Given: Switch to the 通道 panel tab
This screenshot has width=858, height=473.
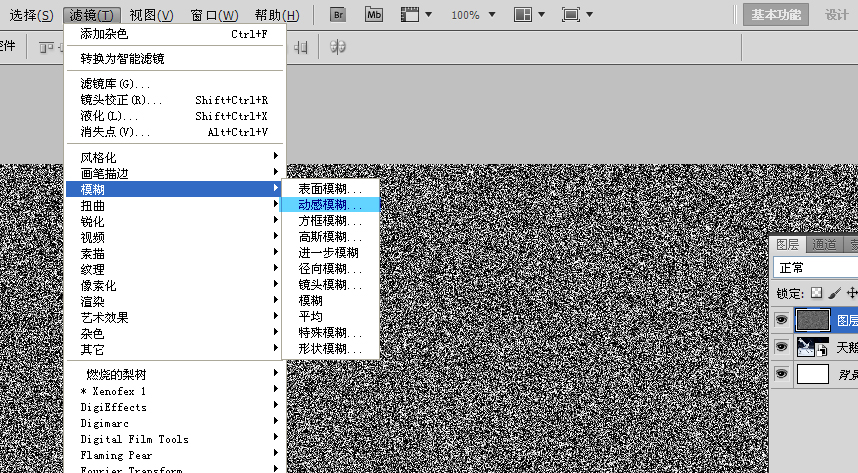Looking at the screenshot, I should 824,244.
